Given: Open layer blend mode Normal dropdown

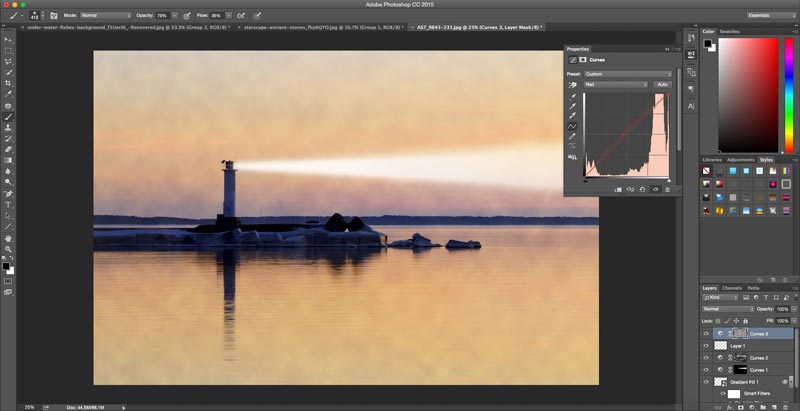Looking at the screenshot, I should 728,310.
